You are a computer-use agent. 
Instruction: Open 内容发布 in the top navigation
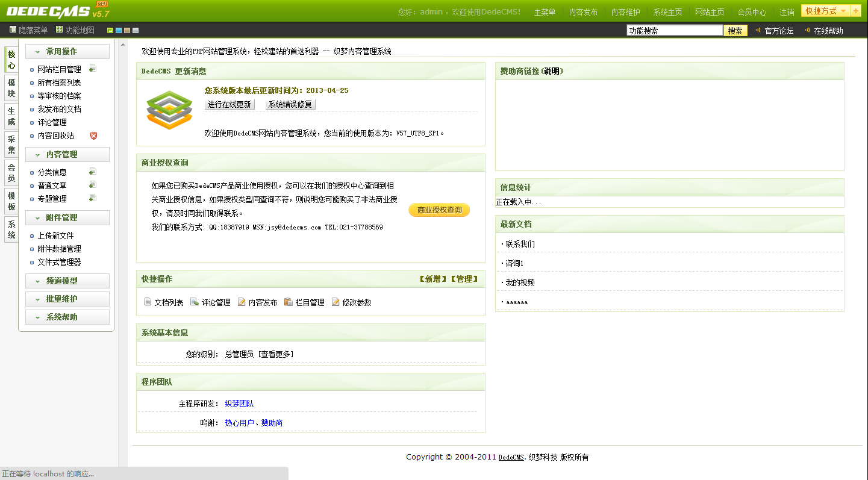pyautogui.click(x=583, y=12)
